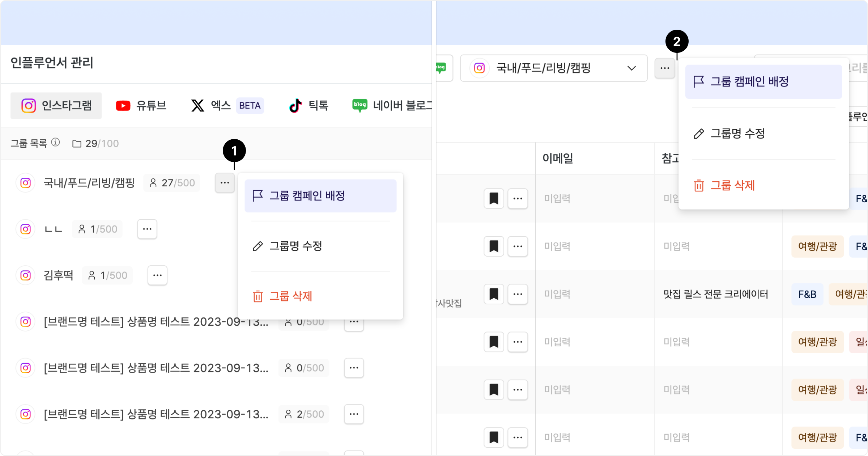868x456 pixels.
Task: Switch to the 유튜브 tab
Action: [141, 106]
